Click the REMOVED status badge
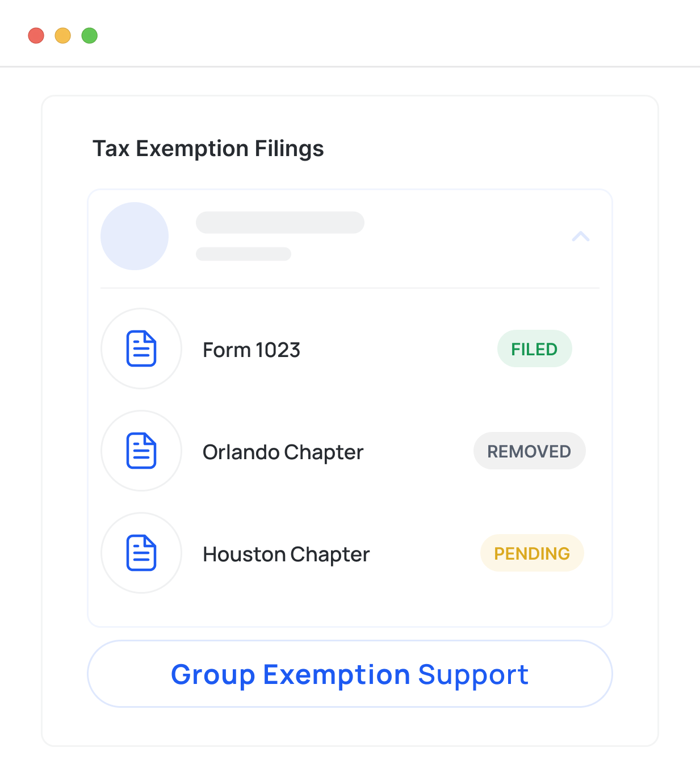 pos(529,451)
